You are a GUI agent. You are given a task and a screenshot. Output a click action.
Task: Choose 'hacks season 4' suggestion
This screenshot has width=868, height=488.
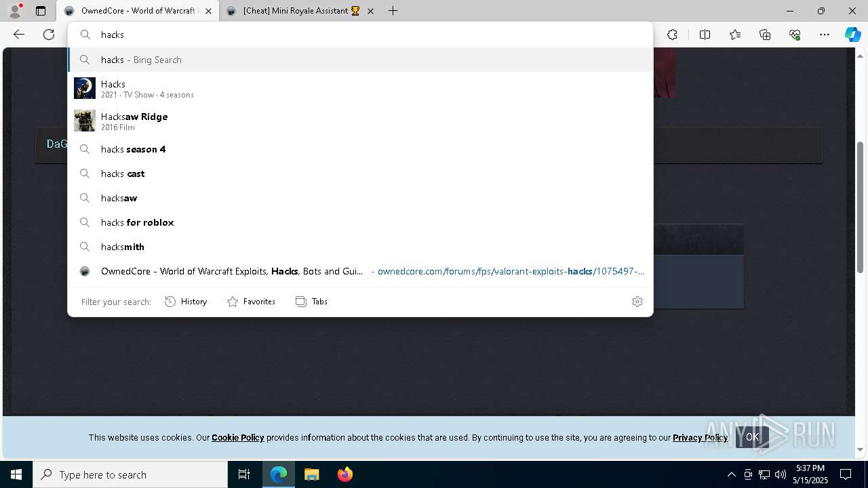click(360, 149)
